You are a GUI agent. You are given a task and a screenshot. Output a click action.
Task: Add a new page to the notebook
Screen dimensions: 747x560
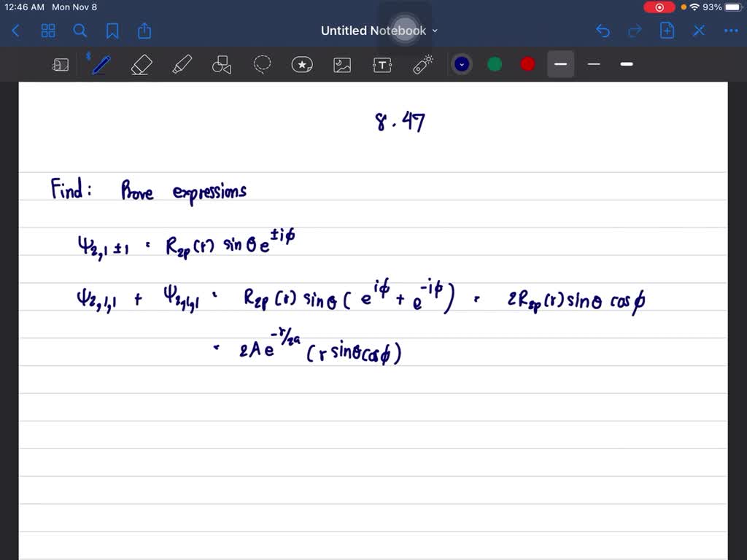pos(667,31)
